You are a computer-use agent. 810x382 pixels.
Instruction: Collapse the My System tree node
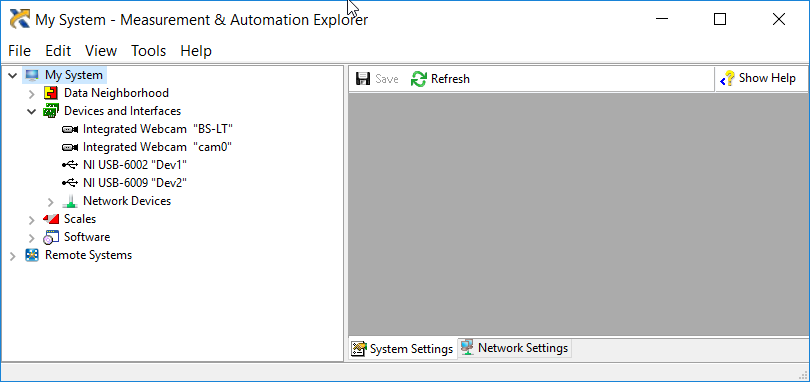(x=13, y=75)
